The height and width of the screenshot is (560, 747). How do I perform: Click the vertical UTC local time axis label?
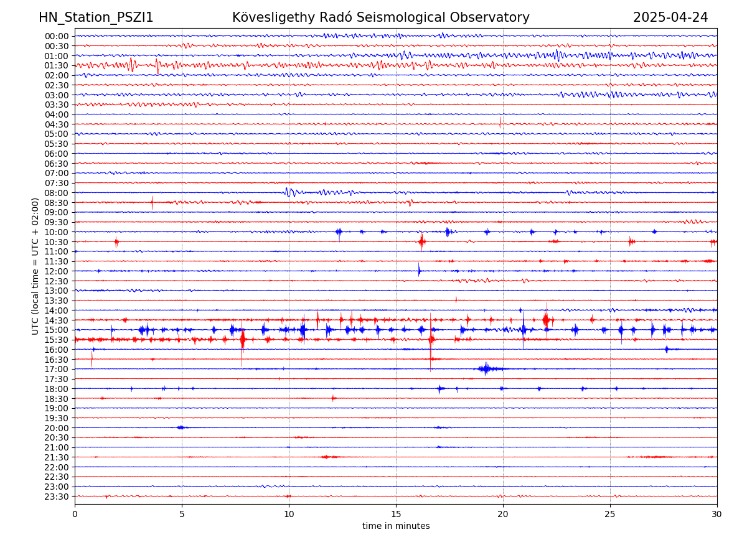point(35,266)
